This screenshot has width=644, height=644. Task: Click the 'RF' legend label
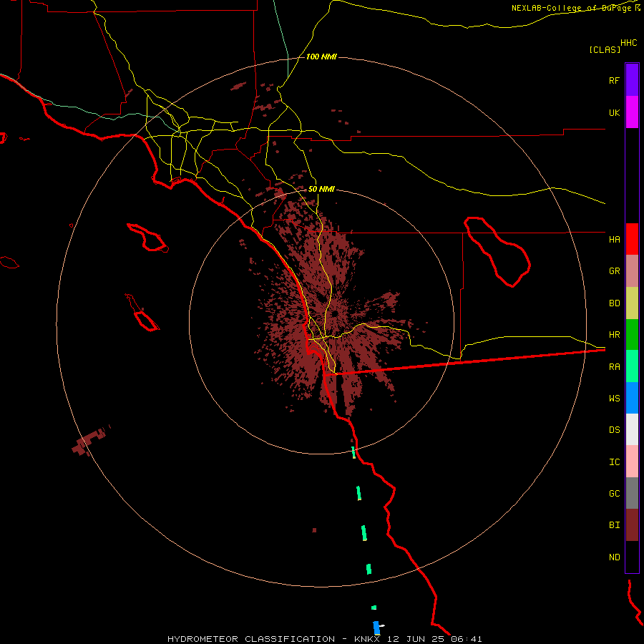click(614, 80)
